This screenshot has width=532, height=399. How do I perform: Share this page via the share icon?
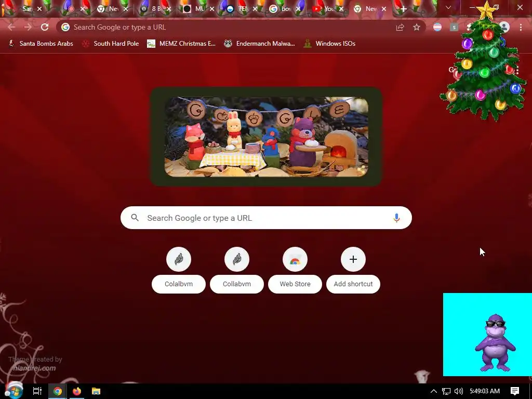coord(400,27)
